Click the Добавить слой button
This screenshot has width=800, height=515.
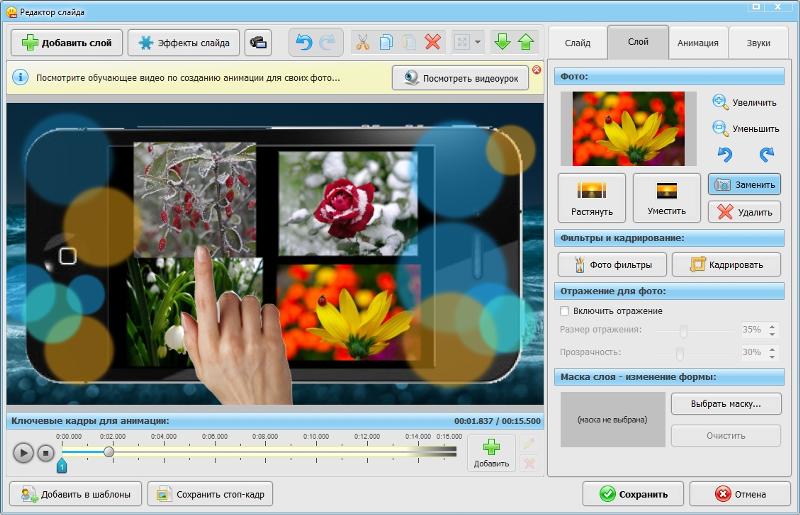(67, 42)
